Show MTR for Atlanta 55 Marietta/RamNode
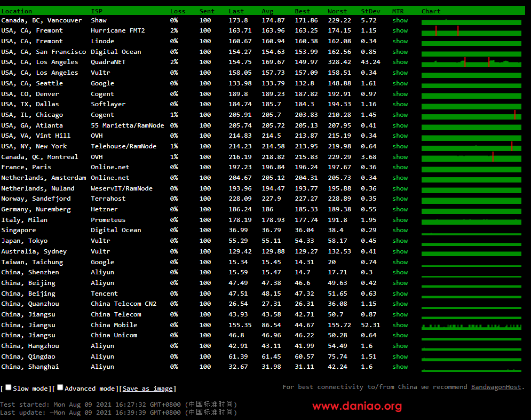Screen dimensions: 531x420 click(x=400, y=125)
